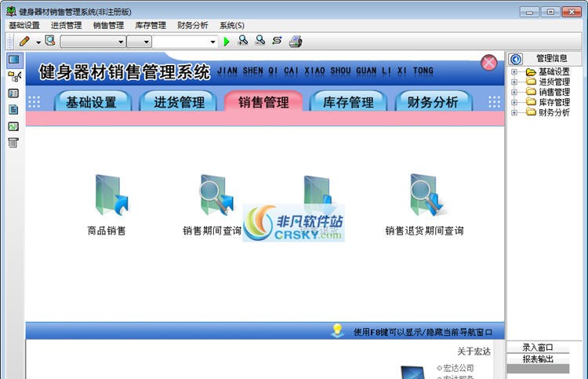Click the preview magnifier document toolbar icon

[50, 41]
